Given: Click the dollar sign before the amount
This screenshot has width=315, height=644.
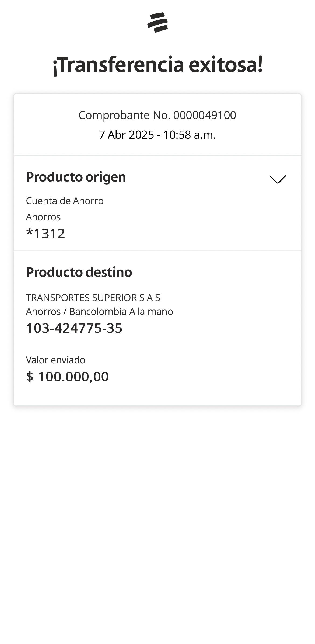Looking at the screenshot, I should [30, 377].
